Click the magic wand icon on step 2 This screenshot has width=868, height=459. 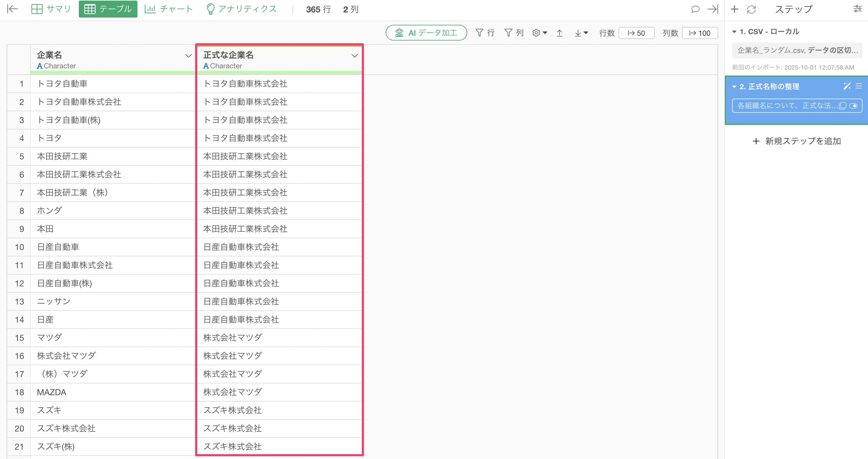pos(847,86)
